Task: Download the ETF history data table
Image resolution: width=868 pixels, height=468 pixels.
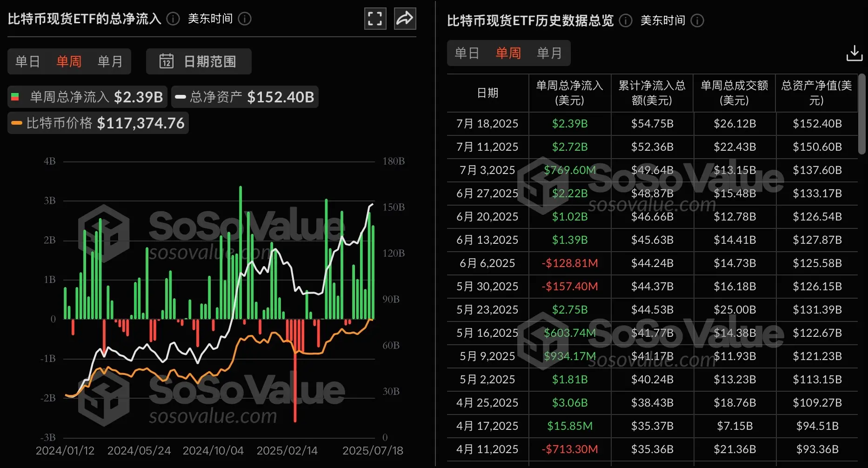Action: click(x=855, y=53)
